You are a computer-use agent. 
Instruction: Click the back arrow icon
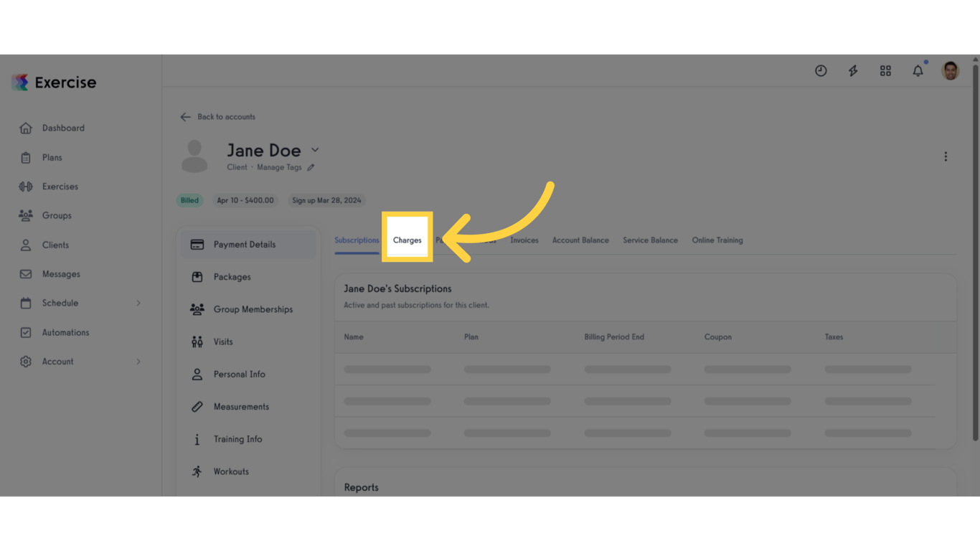tap(185, 117)
